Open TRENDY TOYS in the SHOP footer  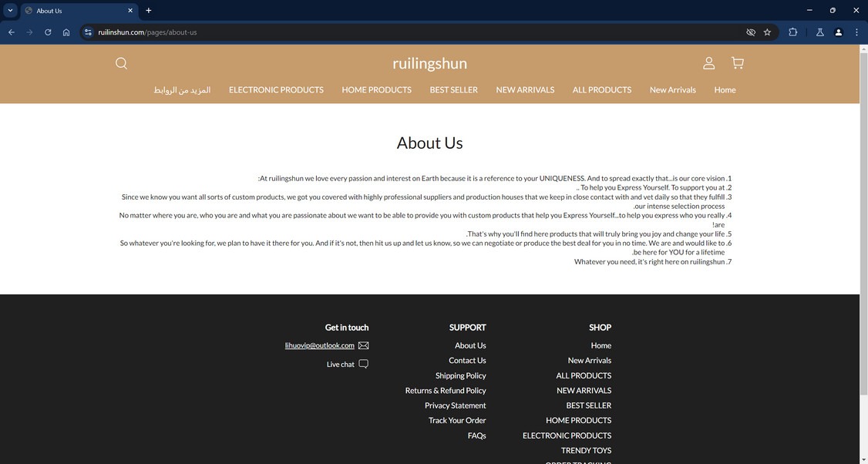point(586,451)
